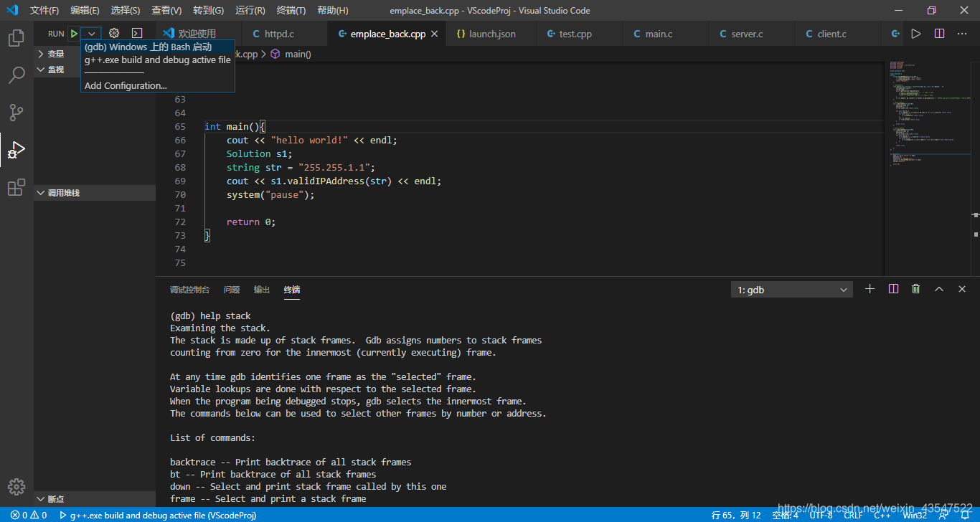Open the Extensions view
This screenshot has height=522, width=980.
16,188
